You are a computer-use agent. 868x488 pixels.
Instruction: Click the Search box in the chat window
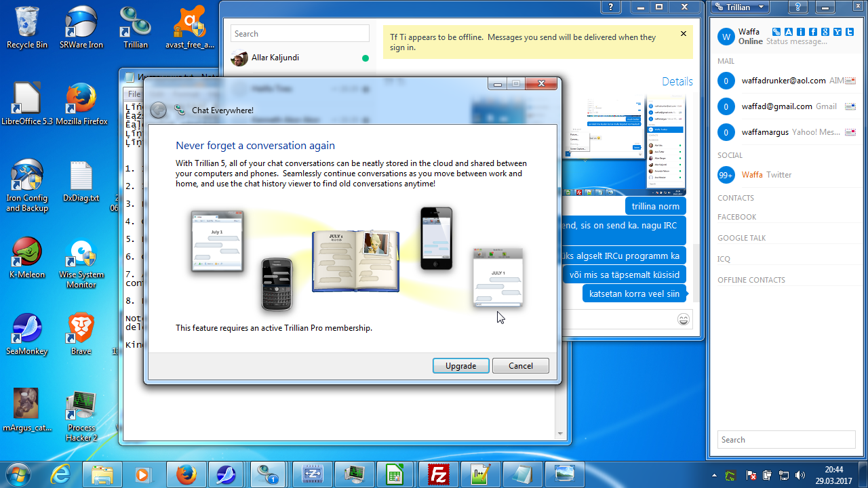tap(300, 34)
